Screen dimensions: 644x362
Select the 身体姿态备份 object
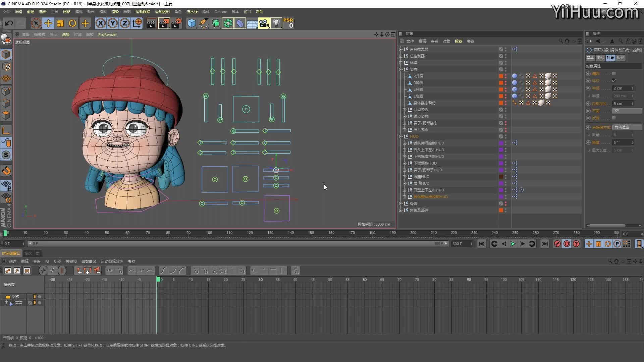tap(424, 103)
